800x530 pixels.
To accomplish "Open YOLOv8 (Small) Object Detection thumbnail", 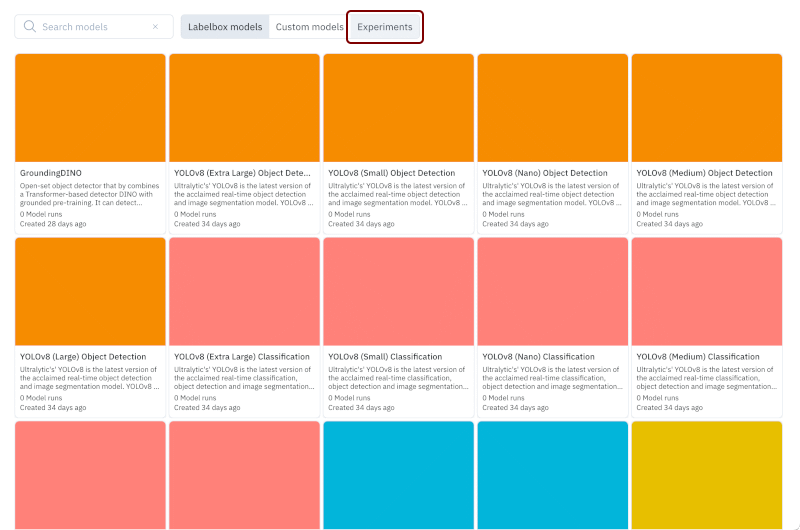I will tap(398, 108).
